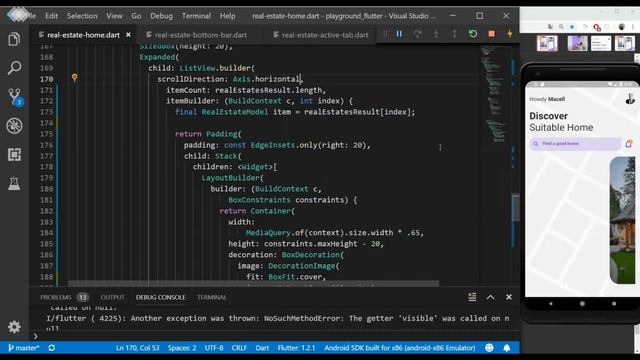Click the editor vertical scrollbar
The image size is (640, 360).
pyautogui.click(x=516, y=207)
